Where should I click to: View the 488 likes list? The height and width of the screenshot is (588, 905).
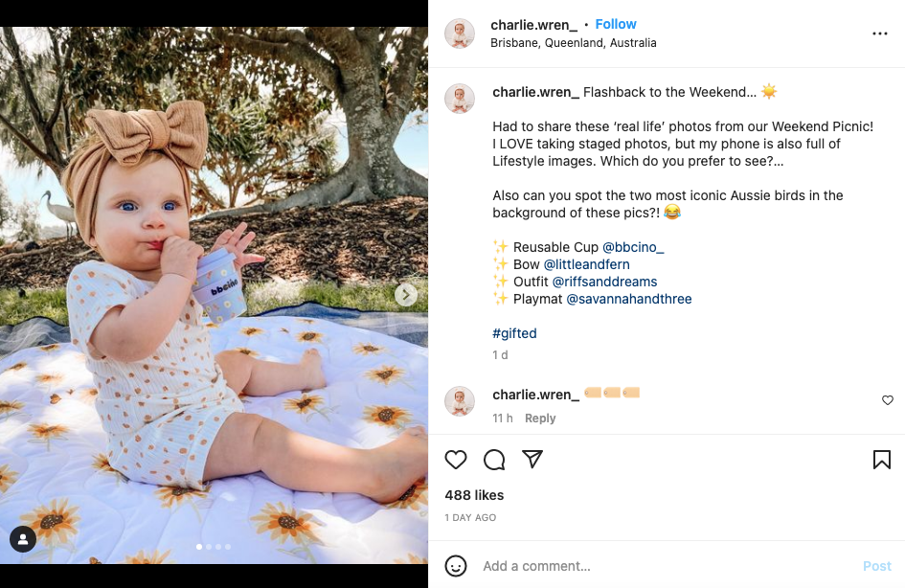[x=474, y=495]
